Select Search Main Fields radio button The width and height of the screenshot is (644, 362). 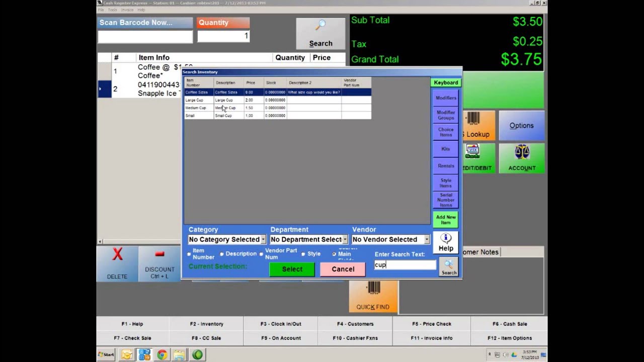click(334, 254)
